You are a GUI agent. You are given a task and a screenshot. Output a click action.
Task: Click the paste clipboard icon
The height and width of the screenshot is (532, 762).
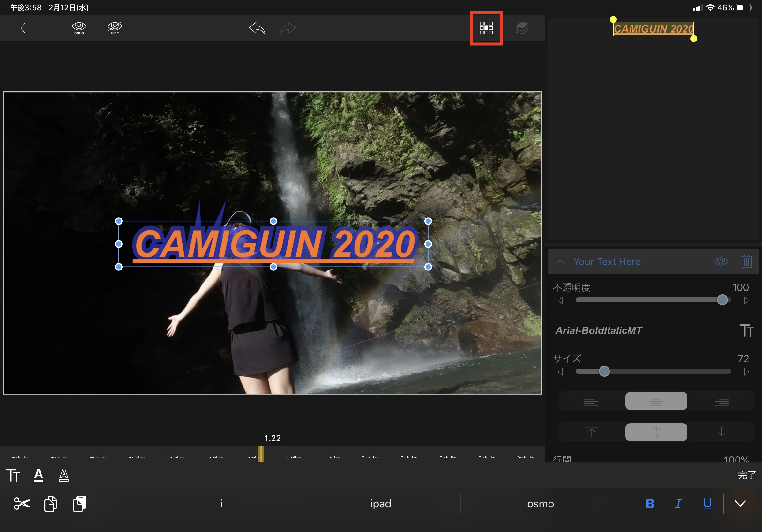click(80, 504)
